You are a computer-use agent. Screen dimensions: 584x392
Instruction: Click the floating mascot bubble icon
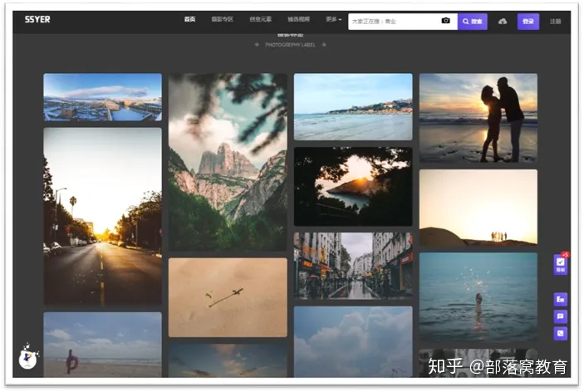pyautogui.click(x=29, y=358)
